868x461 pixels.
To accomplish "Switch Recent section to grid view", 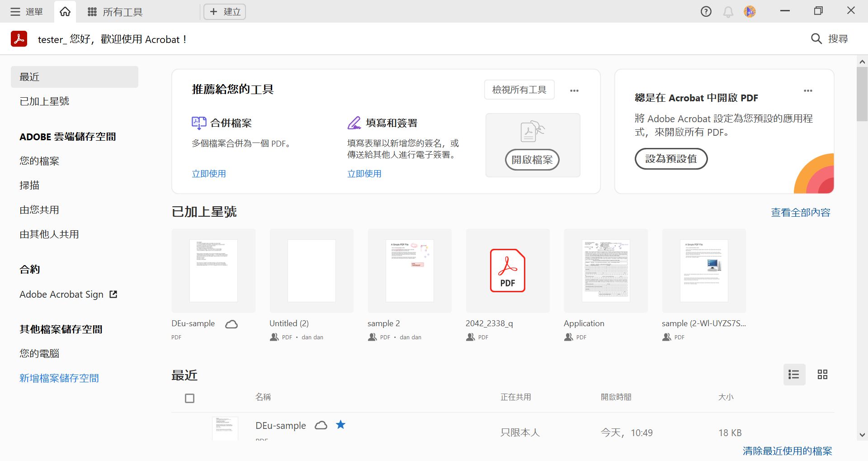I will coord(822,375).
